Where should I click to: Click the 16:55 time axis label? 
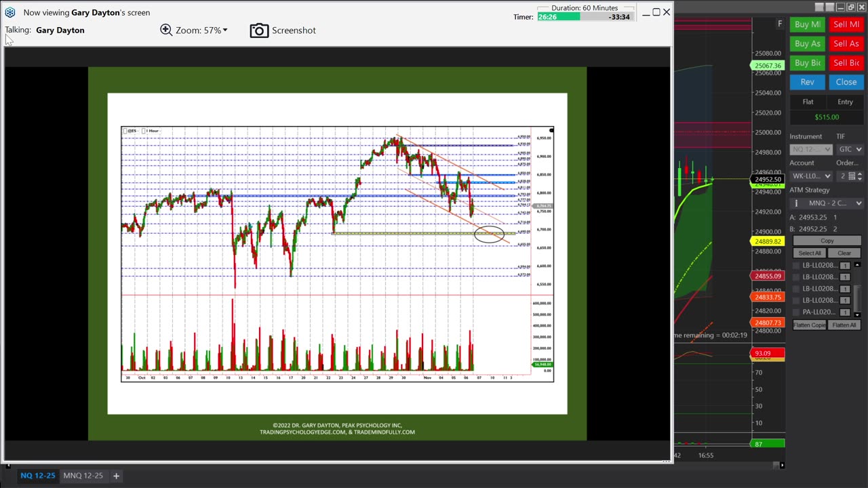(706, 455)
